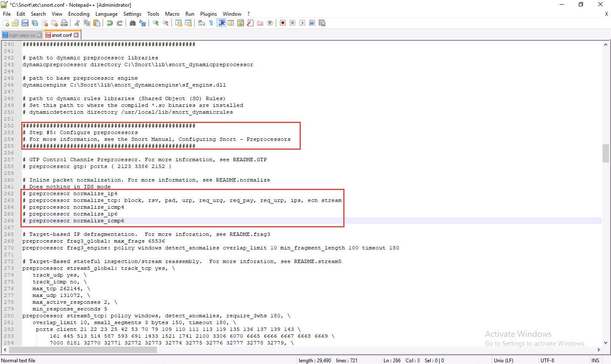The image size is (611, 364).
Task: Open the Edit menu
Action: point(21,14)
